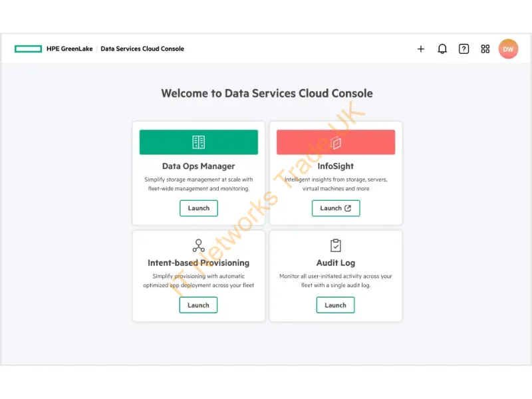Select the Data Ops Manager card title
This screenshot has width=532, height=399.
pyautogui.click(x=198, y=166)
